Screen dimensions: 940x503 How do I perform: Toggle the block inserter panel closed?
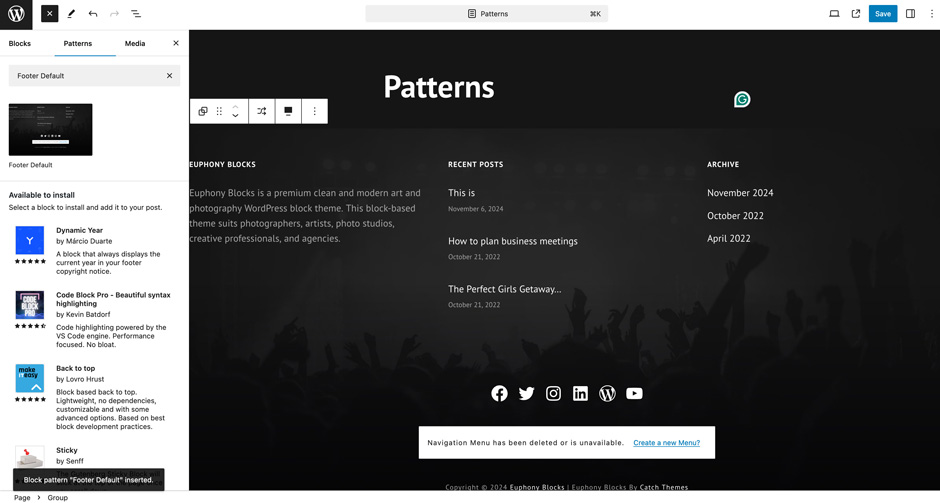(50, 14)
